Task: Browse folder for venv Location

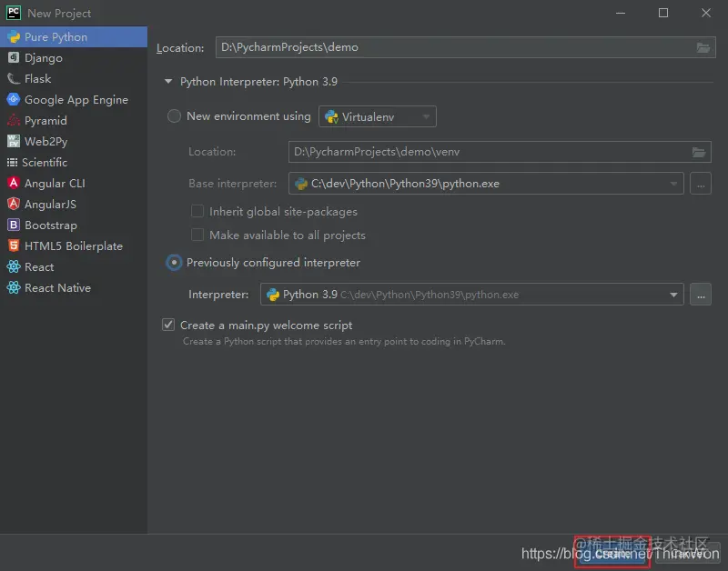Action: click(699, 152)
